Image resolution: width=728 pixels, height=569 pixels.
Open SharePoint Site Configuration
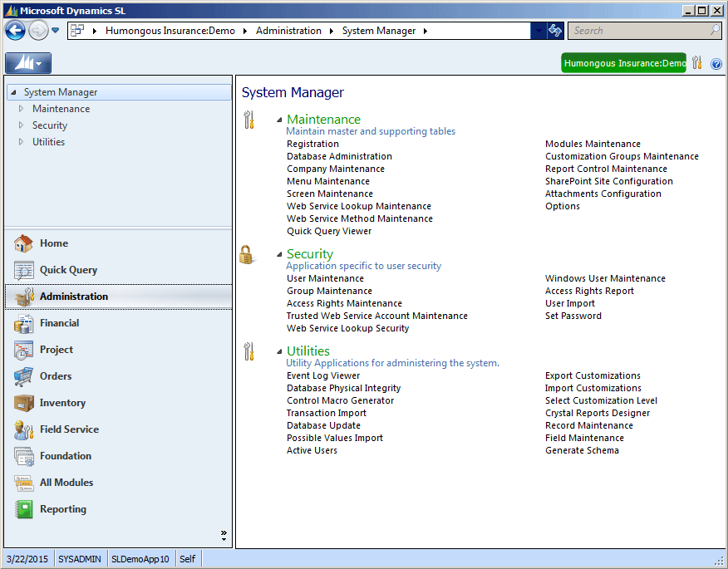[608, 181]
